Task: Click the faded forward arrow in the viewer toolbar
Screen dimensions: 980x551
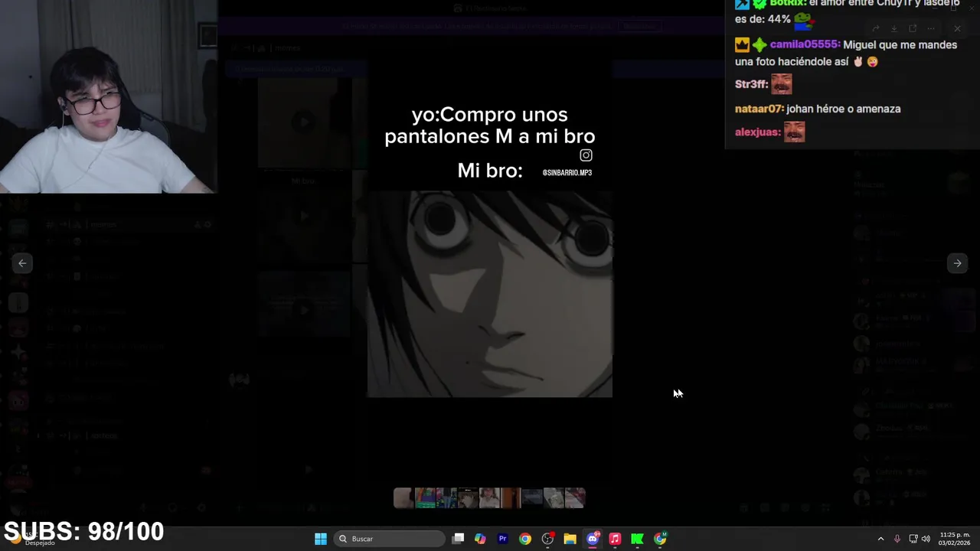Action: point(876,28)
